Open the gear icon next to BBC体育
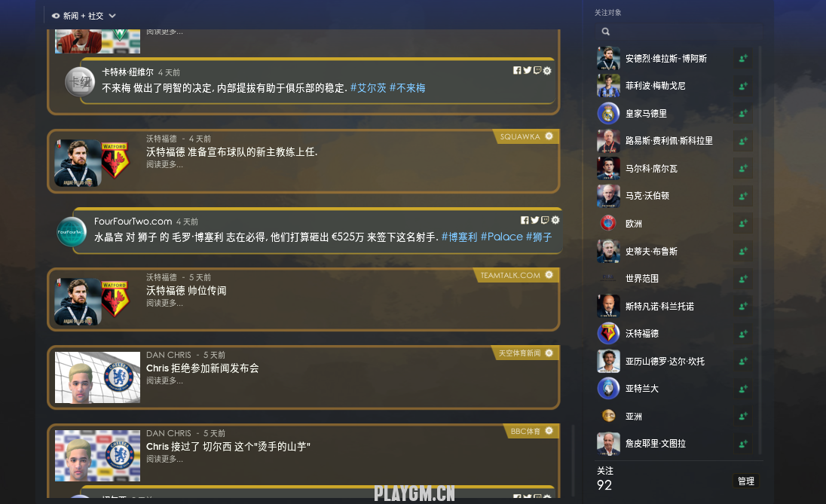The width and height of the screenshot is (826, 504). point(549,431)
